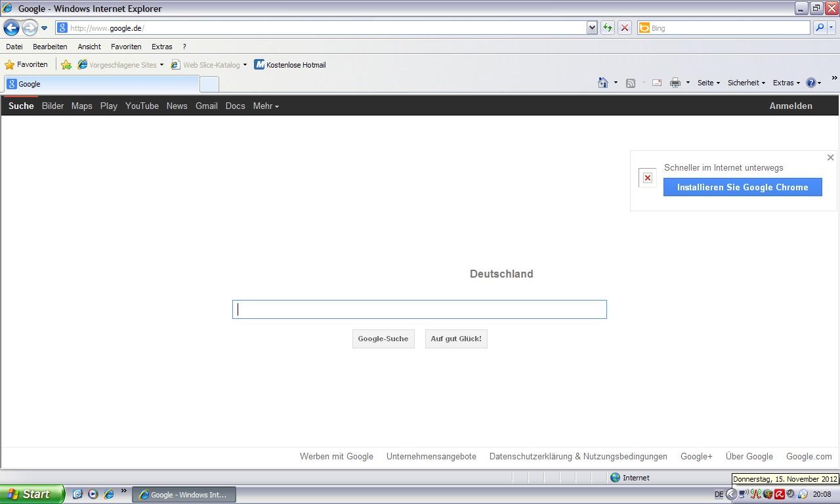The width and height of the screenshot is (840, 504).
Task: Click the Google search text field
Action: click(419, 309)
